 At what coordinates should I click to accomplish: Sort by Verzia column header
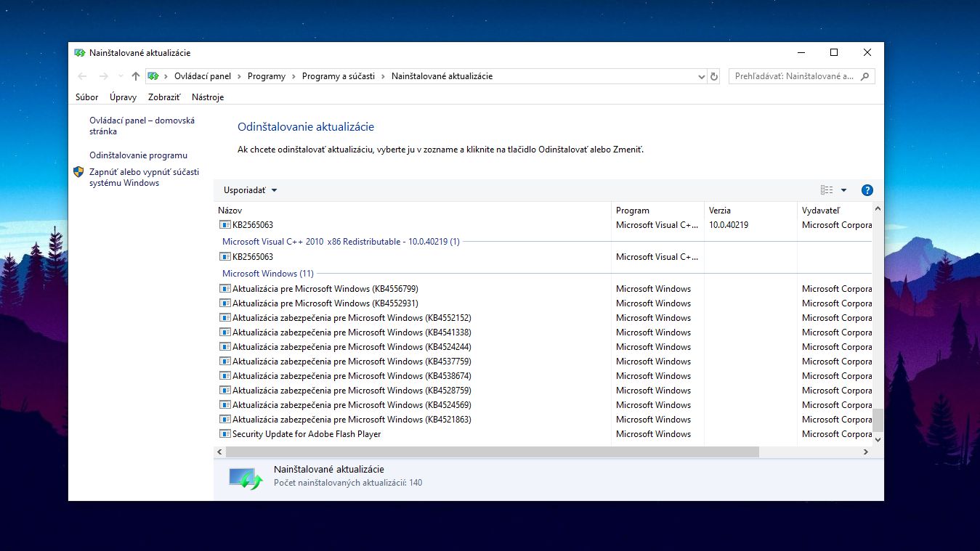pos(750,211)
